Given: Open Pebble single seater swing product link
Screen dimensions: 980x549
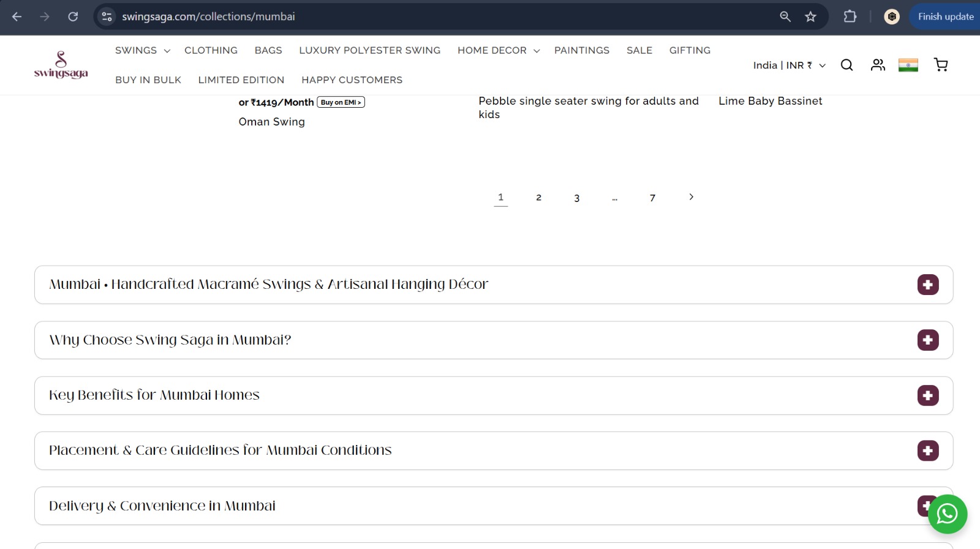Looking at the screenshot, I should (x=589, y=108).
